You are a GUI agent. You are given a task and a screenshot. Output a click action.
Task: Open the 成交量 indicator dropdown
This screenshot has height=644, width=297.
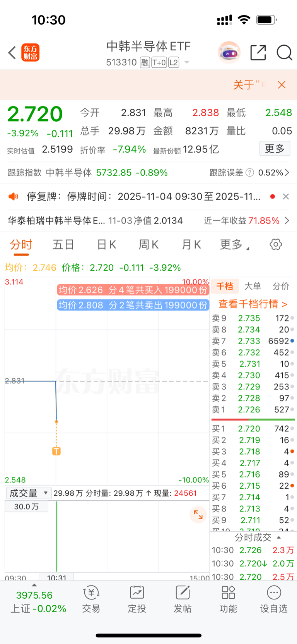tap(29, 493)
